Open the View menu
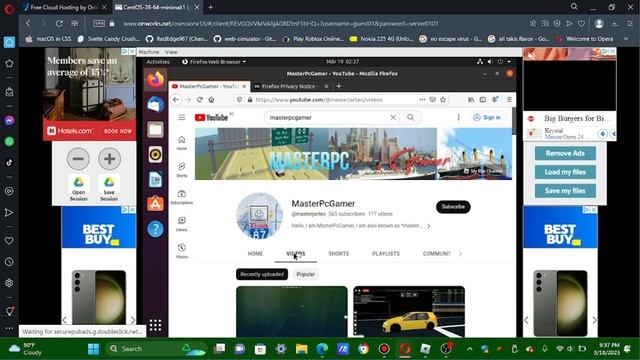The height and width of the screenshot is (360, 640). click(x=171, y=52)
